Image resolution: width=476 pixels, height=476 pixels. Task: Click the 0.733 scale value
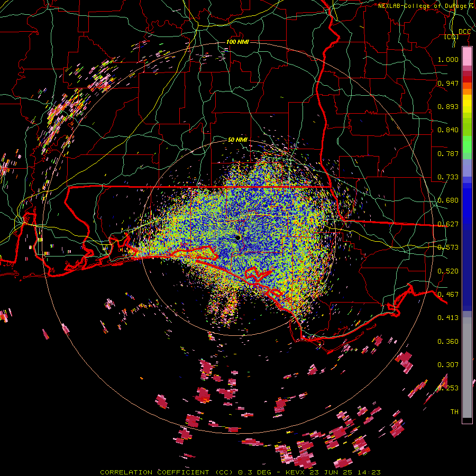point(448,177)
